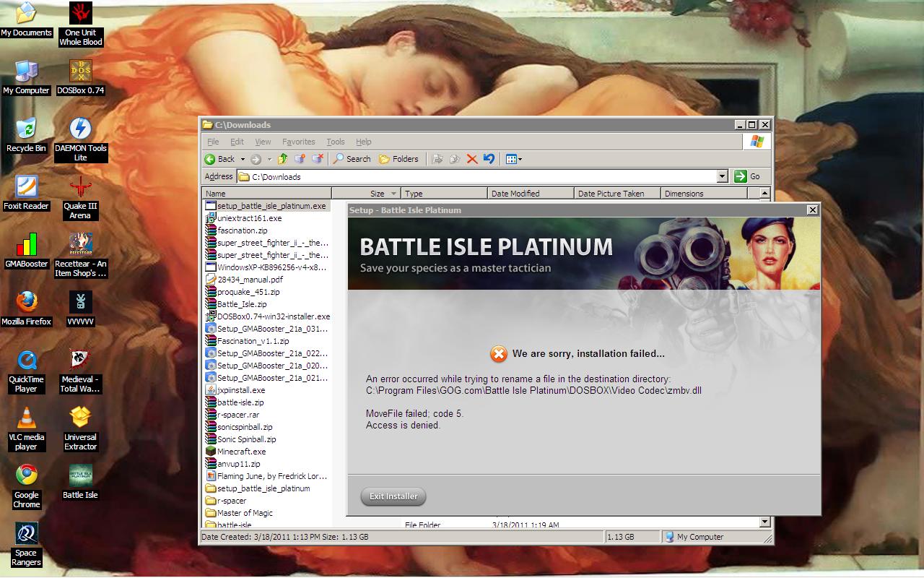
Task: Open the My Documents desktop icon
Action: [x=26, y=20]
